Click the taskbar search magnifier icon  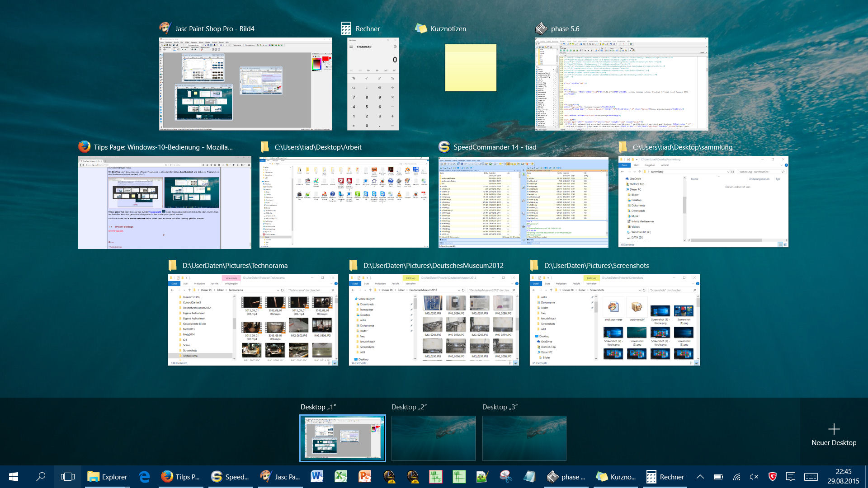coord(41,477)
